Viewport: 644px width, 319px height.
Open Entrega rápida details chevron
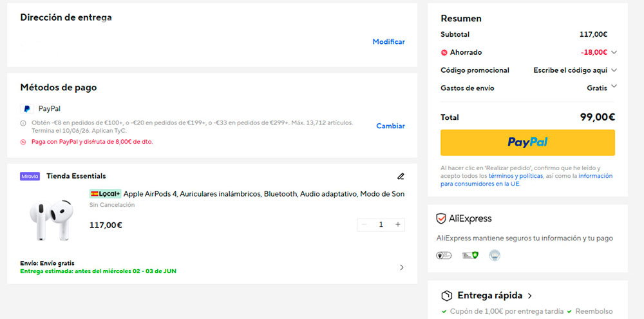pyautogui.click(x=530, y=296)
